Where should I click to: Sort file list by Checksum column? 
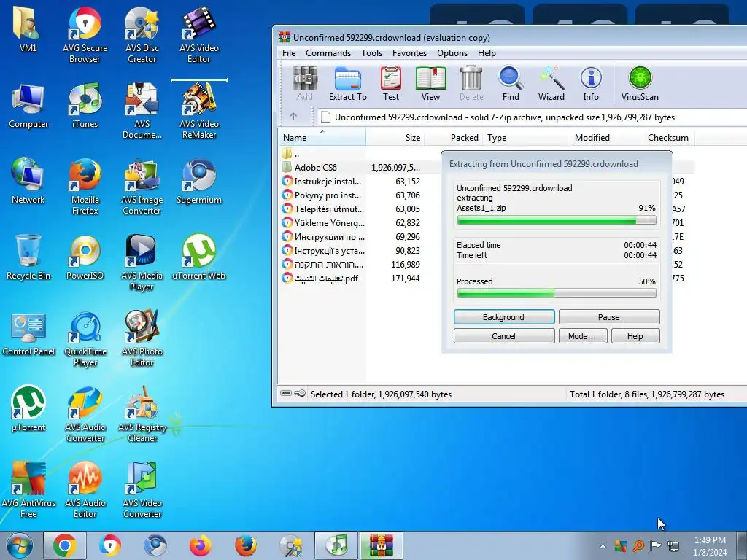(668, 138)
